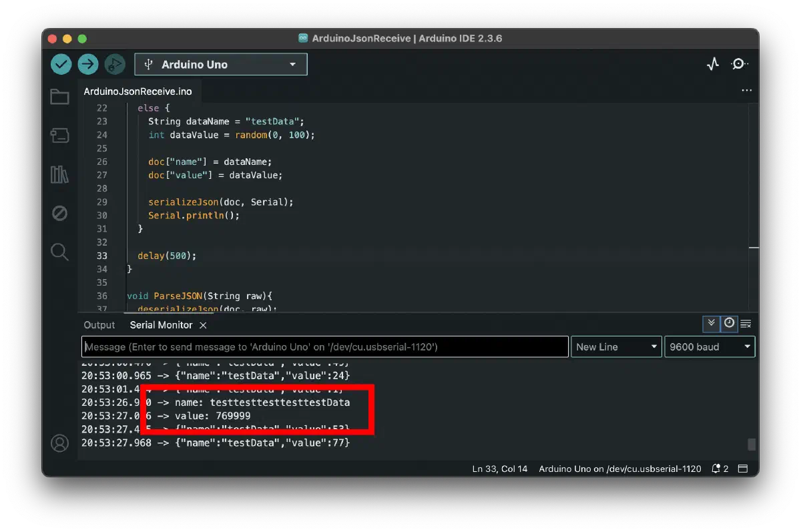801x532 pixels.
Task: Open Search in the left sidebar
Action: [x=59, y=252]
